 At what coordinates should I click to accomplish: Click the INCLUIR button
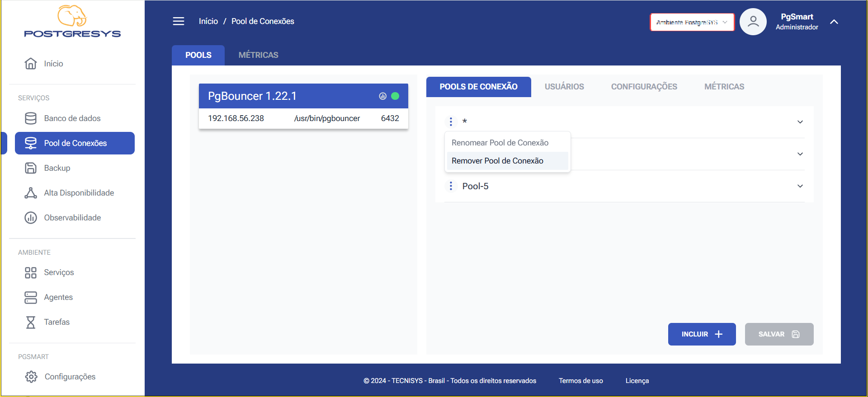pos(702,334)
